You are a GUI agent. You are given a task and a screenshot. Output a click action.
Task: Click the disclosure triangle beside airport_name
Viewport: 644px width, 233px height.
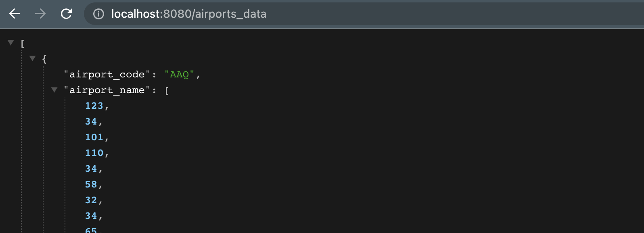point(54,90)
